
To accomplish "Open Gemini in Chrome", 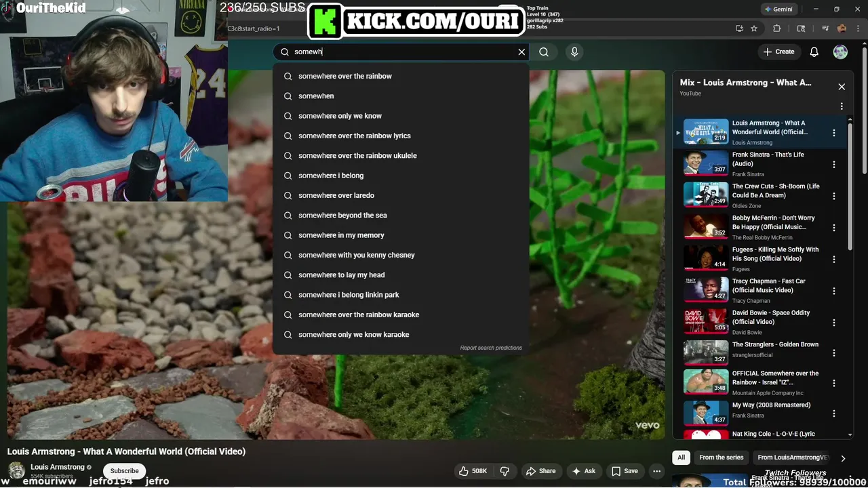I will tap(778, 9).
